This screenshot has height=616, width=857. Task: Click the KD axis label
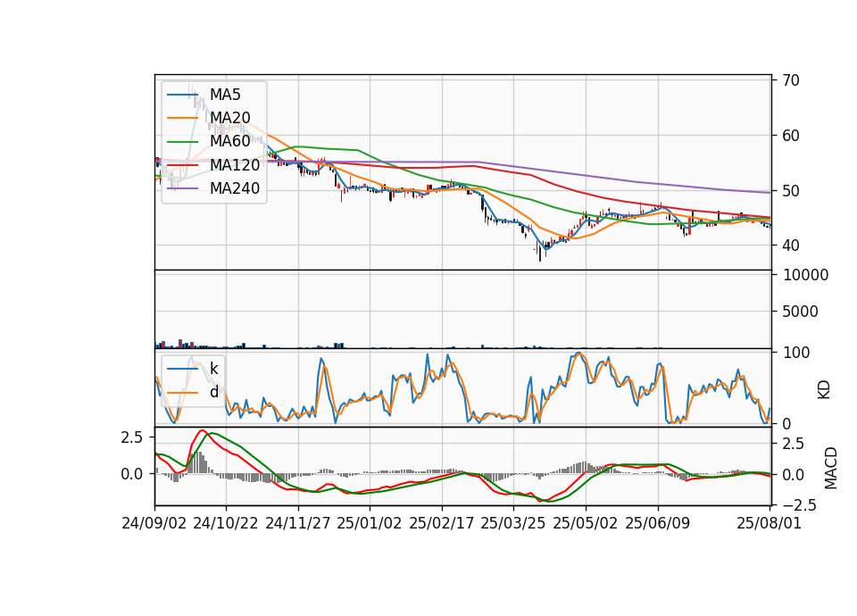pos(824,389)
